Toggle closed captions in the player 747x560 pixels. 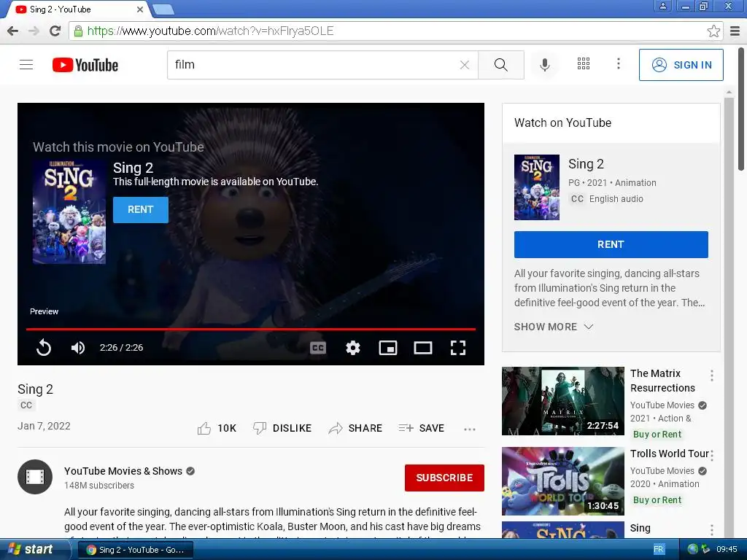[x=318, y=348]
